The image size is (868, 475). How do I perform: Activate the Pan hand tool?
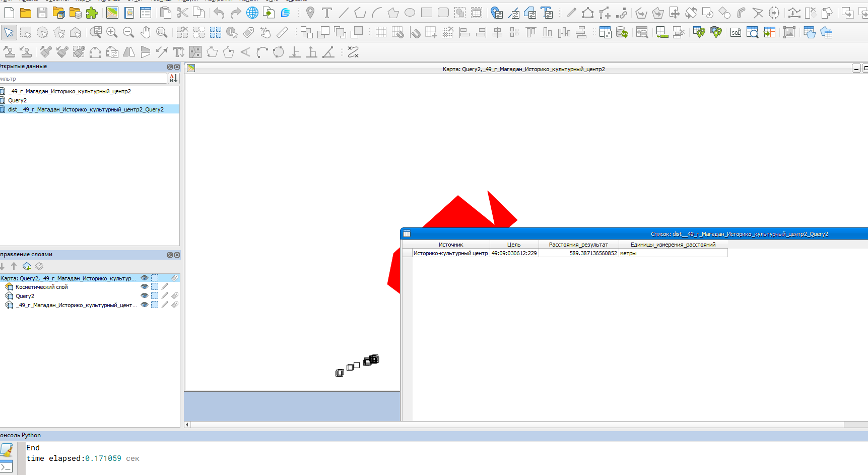[x=145, y=33]
